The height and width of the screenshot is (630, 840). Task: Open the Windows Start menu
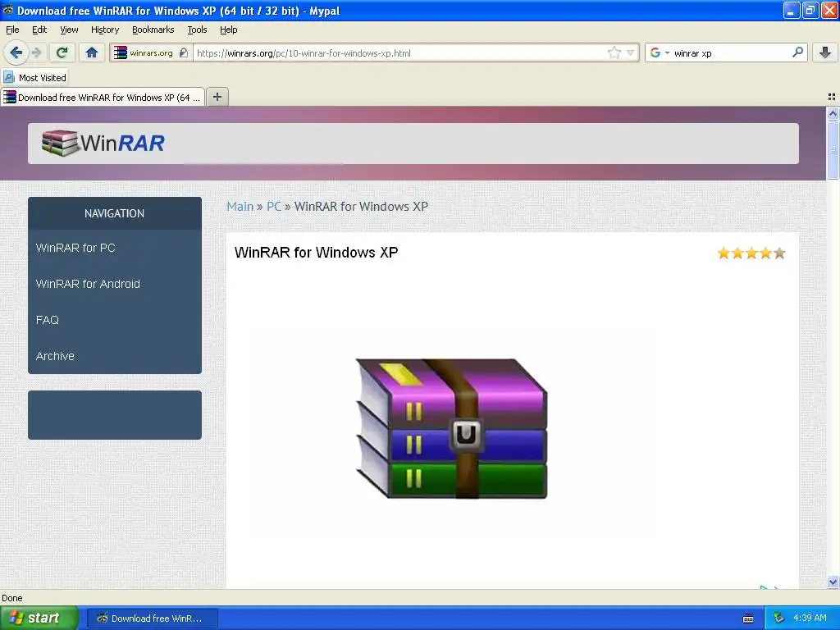click(x=39, y=619)
